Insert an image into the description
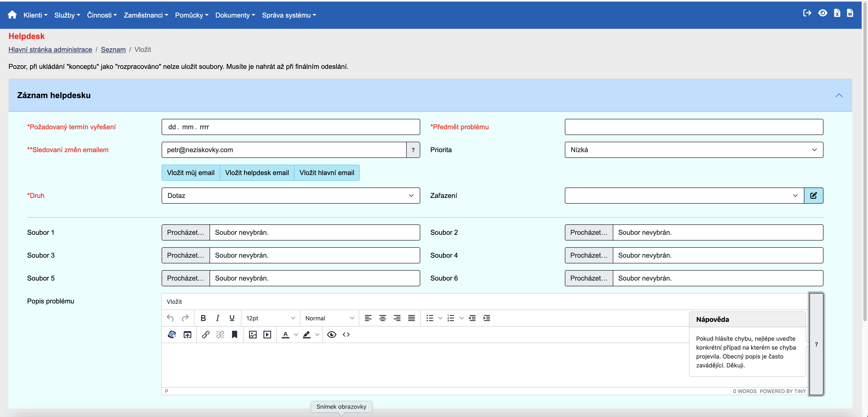Viewport: 868px width, 417px height. [253, 335]
